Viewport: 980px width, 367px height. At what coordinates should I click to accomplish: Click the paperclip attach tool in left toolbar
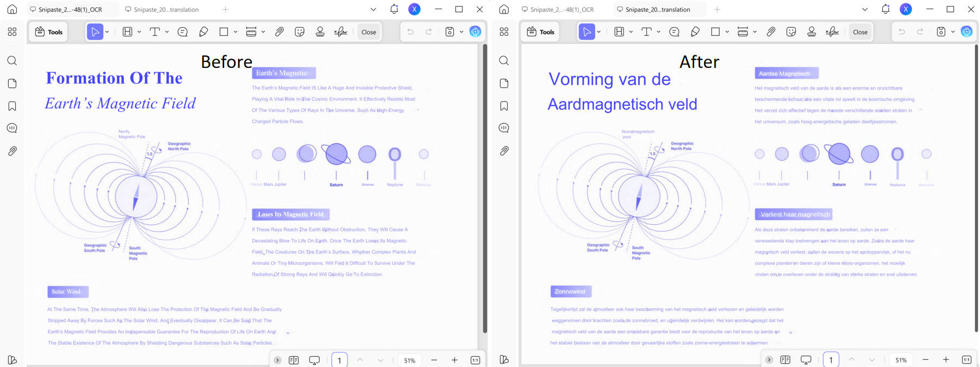[279, 32]
